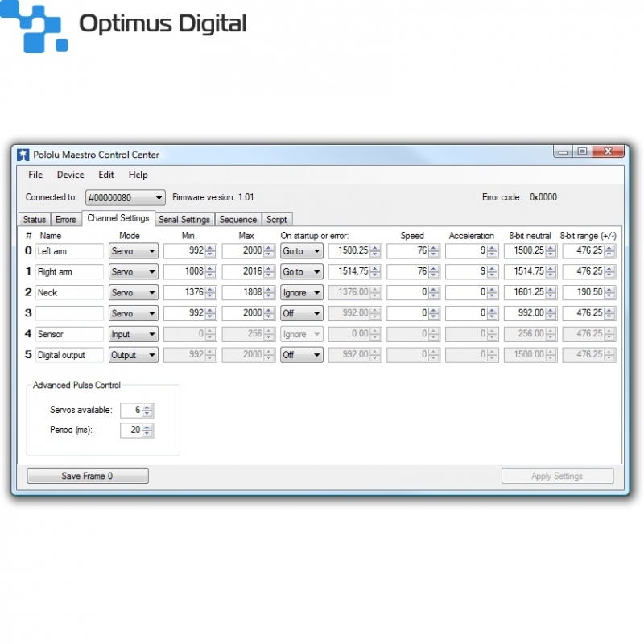
Task: Click channel 3 Max value 2000 field
Action: pos(243,313)
